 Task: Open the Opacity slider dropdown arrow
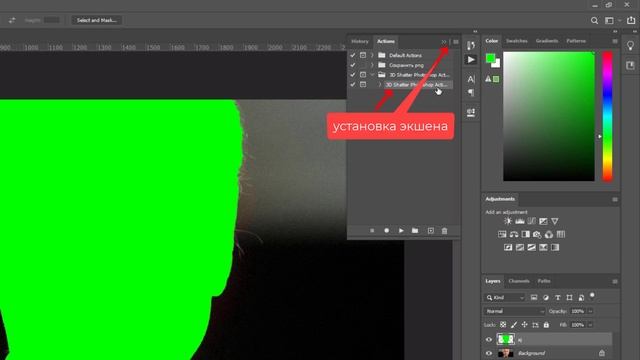(590, 311)
